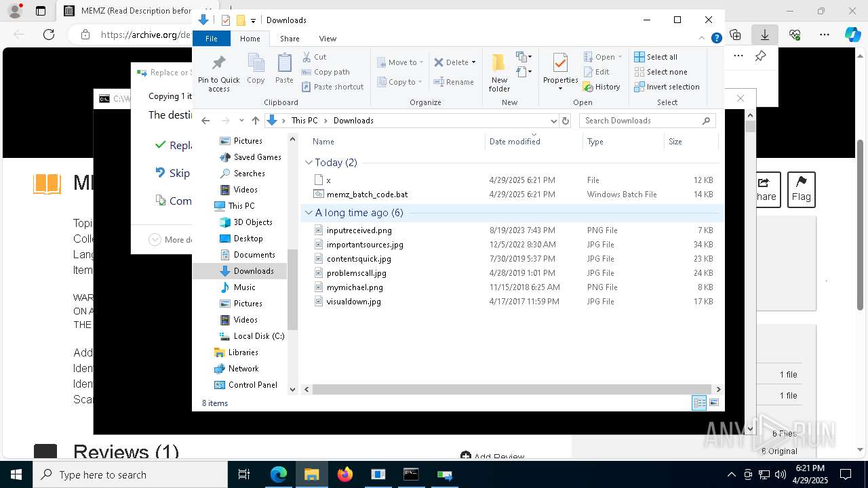
Task: Switch to the Home ribbon tab
Action: pos(250,39)
